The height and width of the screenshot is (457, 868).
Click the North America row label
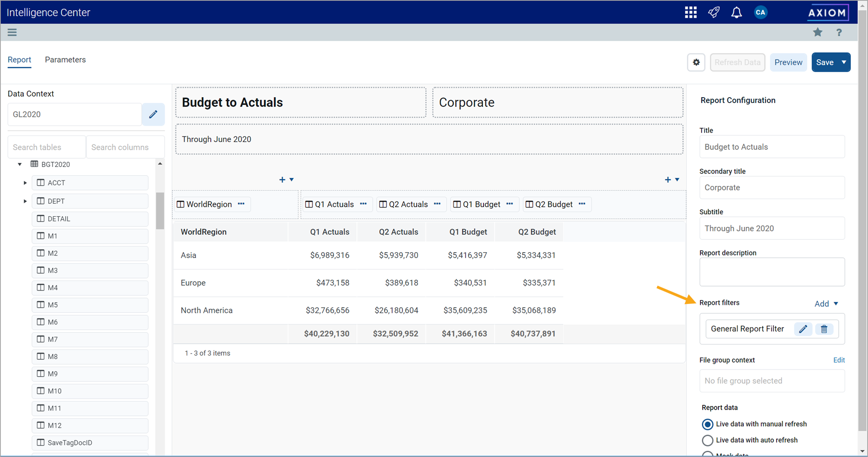[x=207, y=311]
